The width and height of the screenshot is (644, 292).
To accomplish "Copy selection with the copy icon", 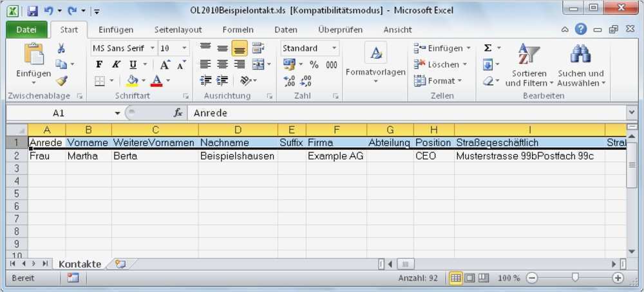I will click(x=61, y=64).
